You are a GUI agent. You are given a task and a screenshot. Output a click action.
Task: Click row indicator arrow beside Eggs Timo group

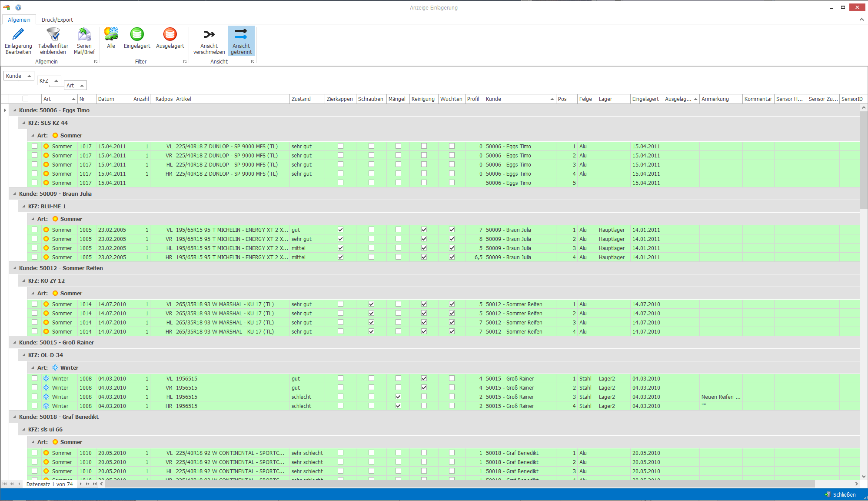point(5,110)
